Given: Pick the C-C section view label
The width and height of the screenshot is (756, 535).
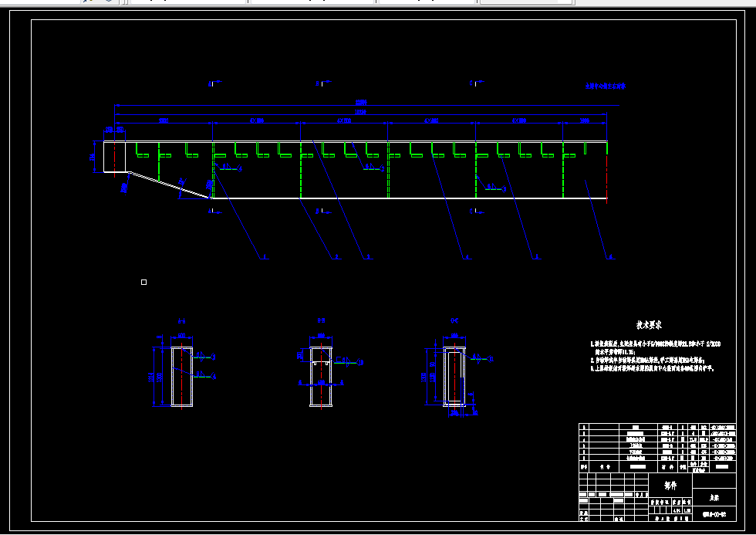Looking at the screenshot, I should coord(454,320).
